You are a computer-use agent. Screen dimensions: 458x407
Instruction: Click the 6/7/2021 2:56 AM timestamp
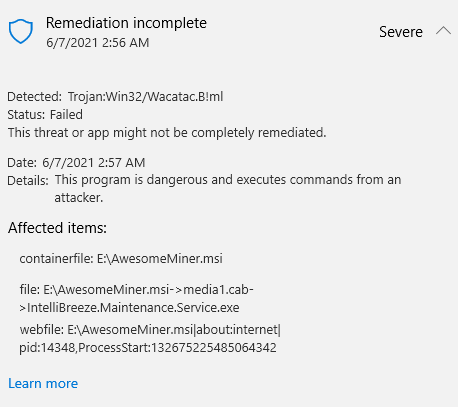pyautogui.click(x=98, y=43)
